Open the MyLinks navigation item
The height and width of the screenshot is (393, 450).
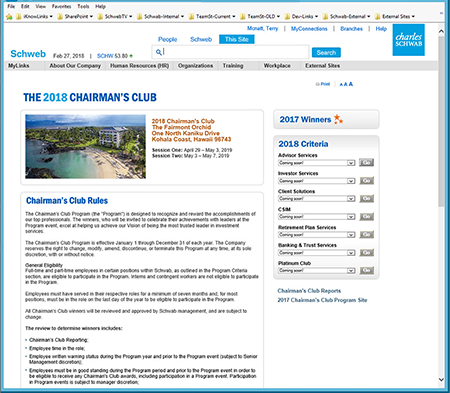pos(19,66)
